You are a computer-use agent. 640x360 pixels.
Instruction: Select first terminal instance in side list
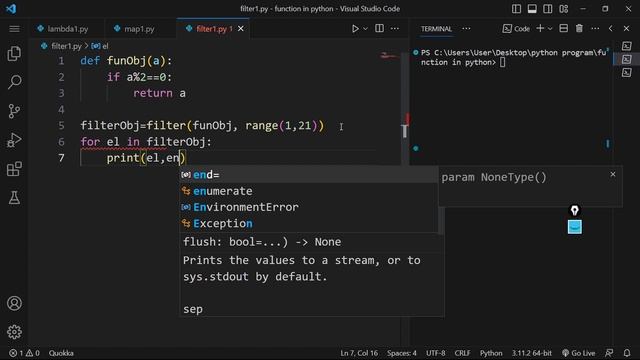(x=627, y=46)
